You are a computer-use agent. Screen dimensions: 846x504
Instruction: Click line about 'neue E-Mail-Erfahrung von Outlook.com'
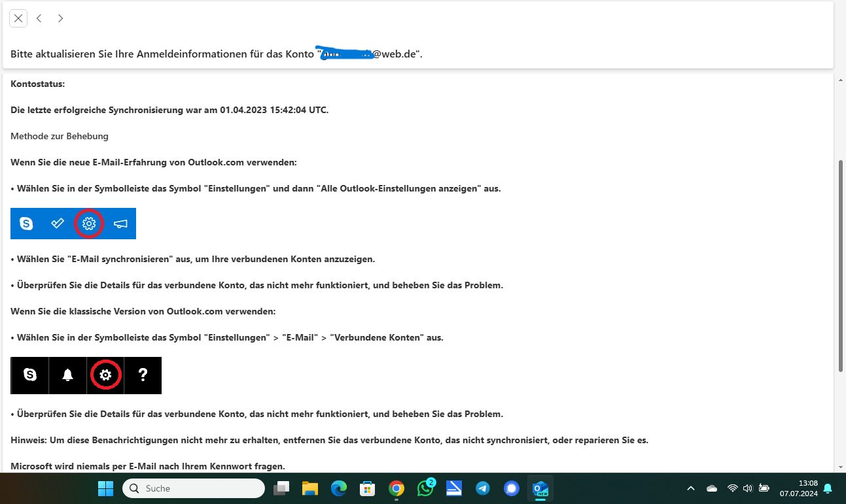pyautogui.click(x=154, y=162)
